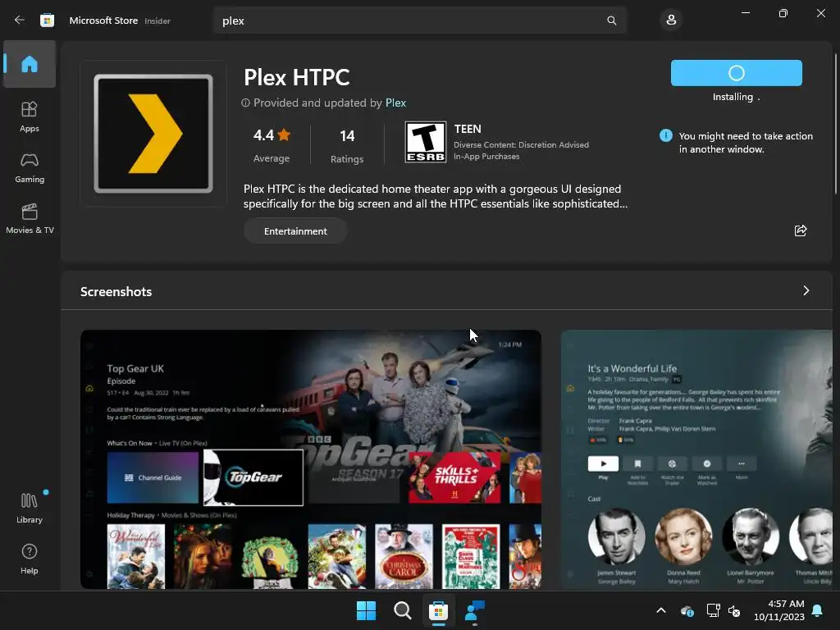Navigate to the Gaming section
This screenshot has height=630, width=840.
(x=30, y=167)
